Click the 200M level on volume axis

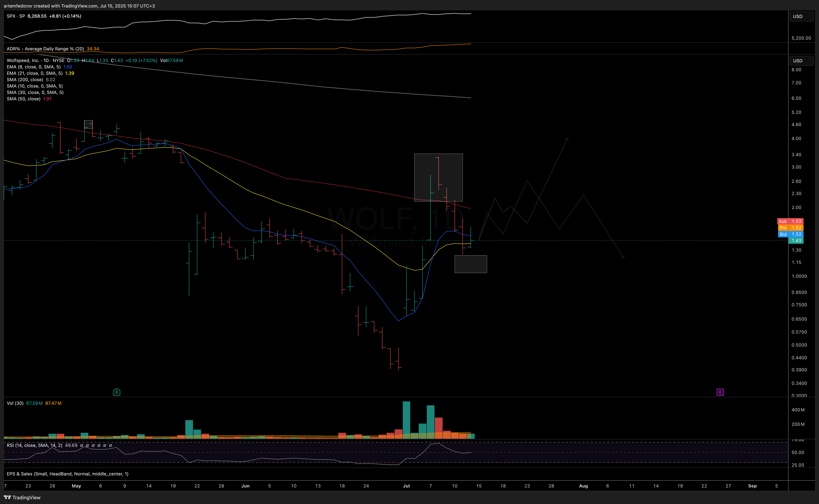pos(798,424)
